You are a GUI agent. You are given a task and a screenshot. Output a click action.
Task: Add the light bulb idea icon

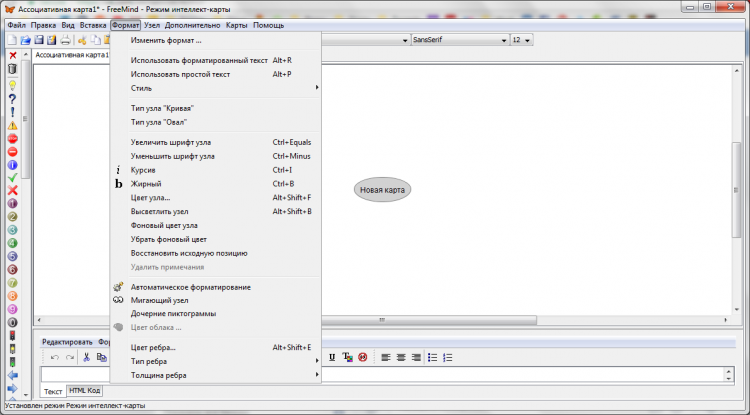coord(13,86)
